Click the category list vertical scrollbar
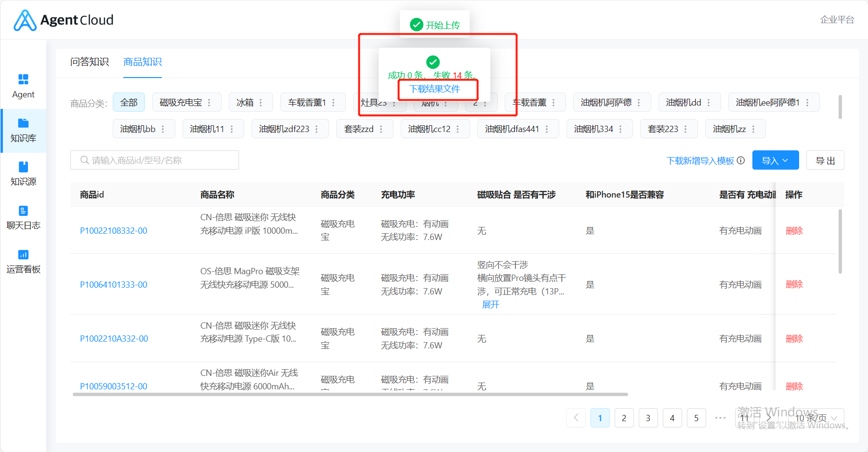 click(x=840, y=106)
